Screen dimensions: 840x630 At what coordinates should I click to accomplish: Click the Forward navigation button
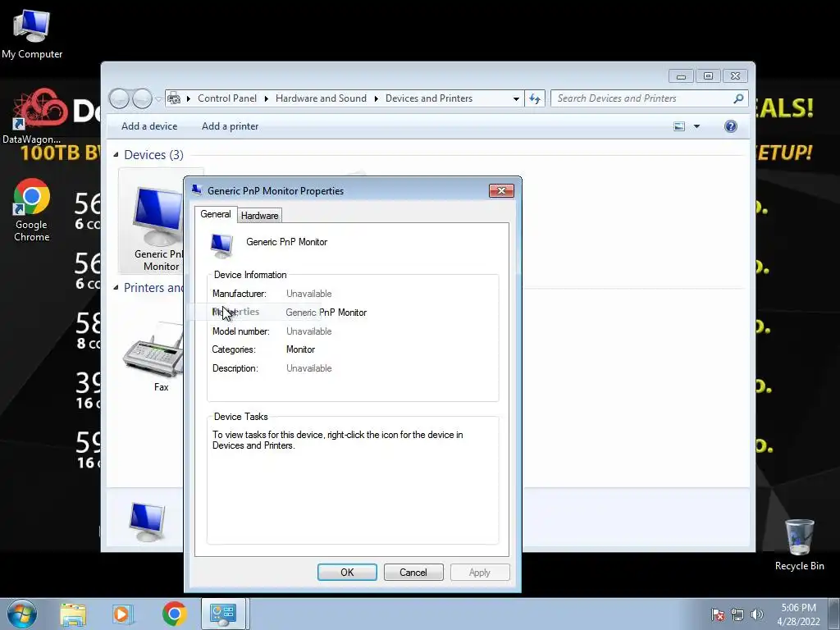pos(142,98)
